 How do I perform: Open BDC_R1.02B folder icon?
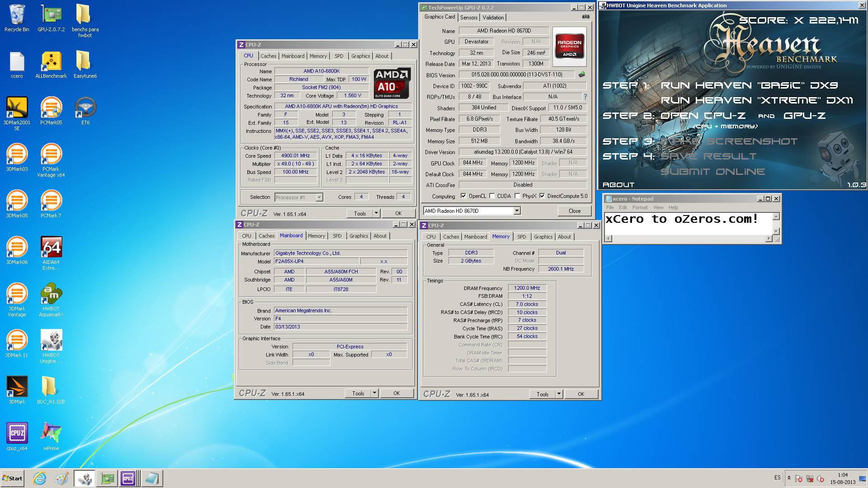[x=51, y=390]
